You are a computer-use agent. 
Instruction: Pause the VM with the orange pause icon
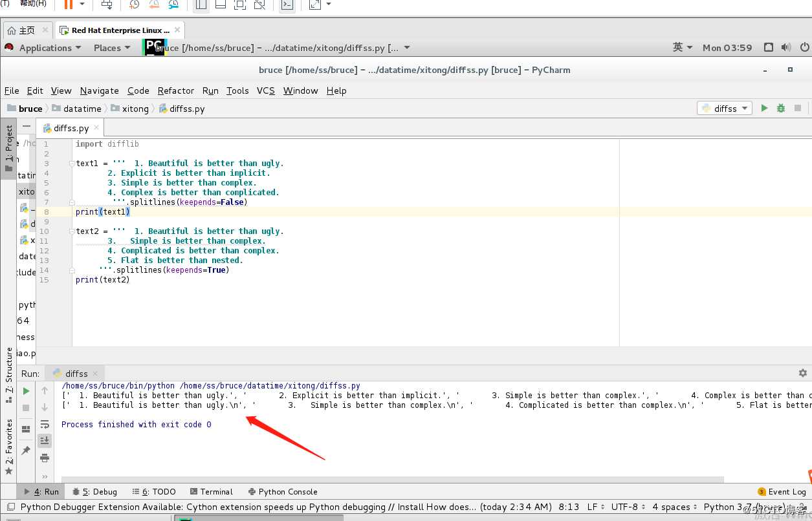(68, 5)
